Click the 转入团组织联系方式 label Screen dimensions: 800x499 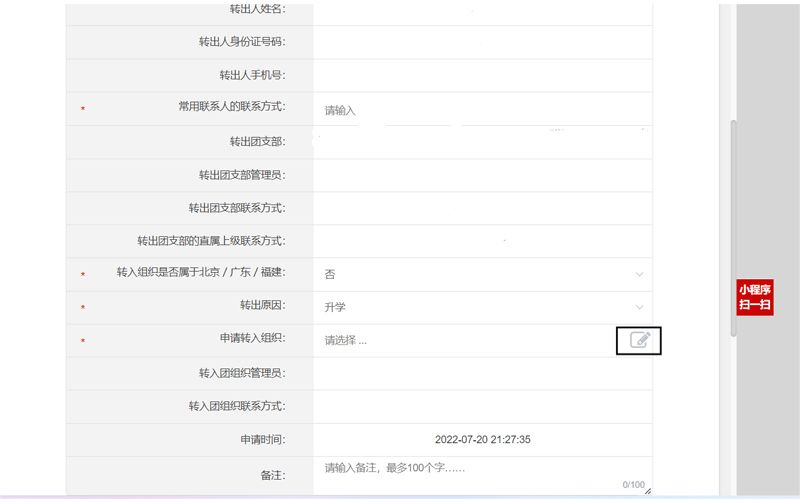pyautogui.click(x=237, y=406)
